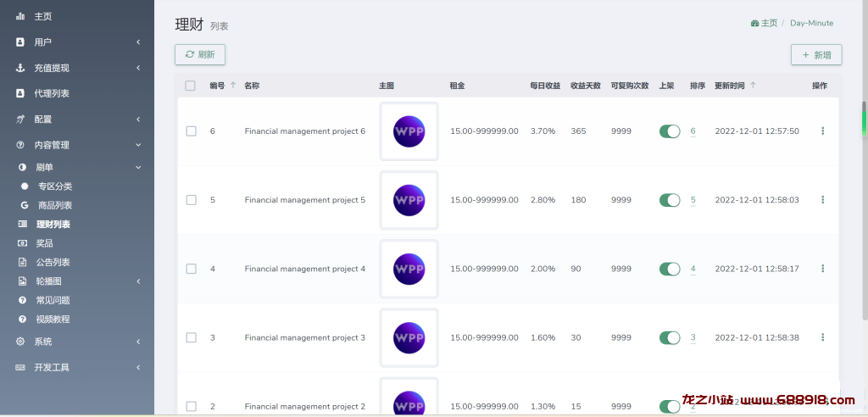Click the bar chart icon beside 主页
The width and height of the screenshot is (868, 417).
pos(20,17)
